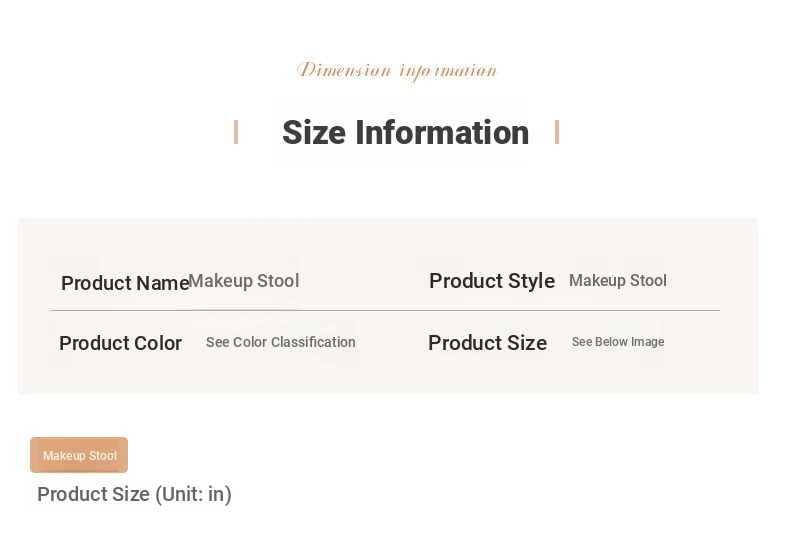Click the See Color Classification text

pos(281,342)
